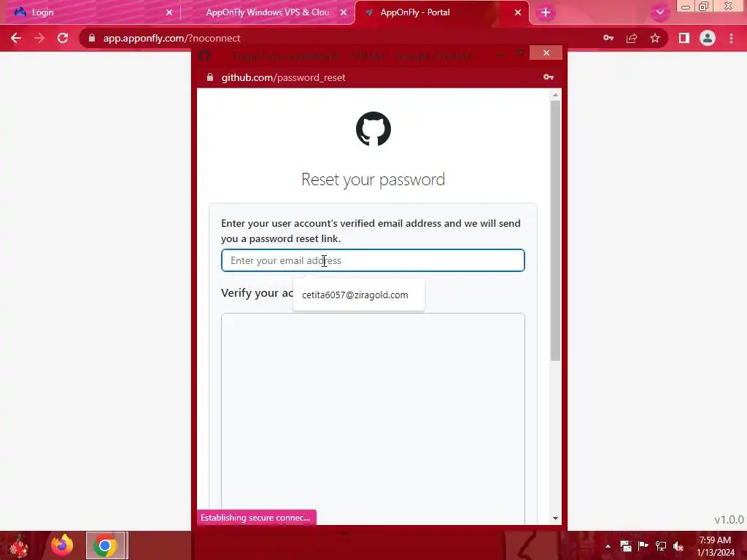The height and width of the screenshot is (560, 747).
Task: Click the scroll up arrow
Action: (x=555, y=96)
